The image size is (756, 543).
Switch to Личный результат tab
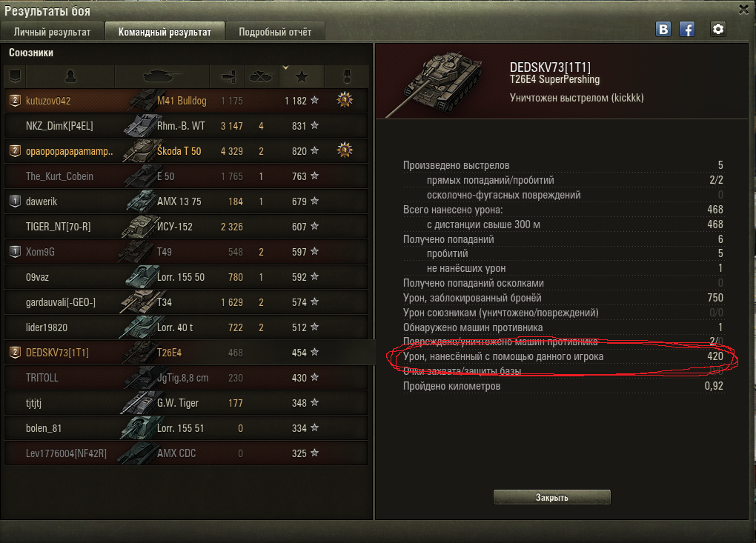[52, 32]
